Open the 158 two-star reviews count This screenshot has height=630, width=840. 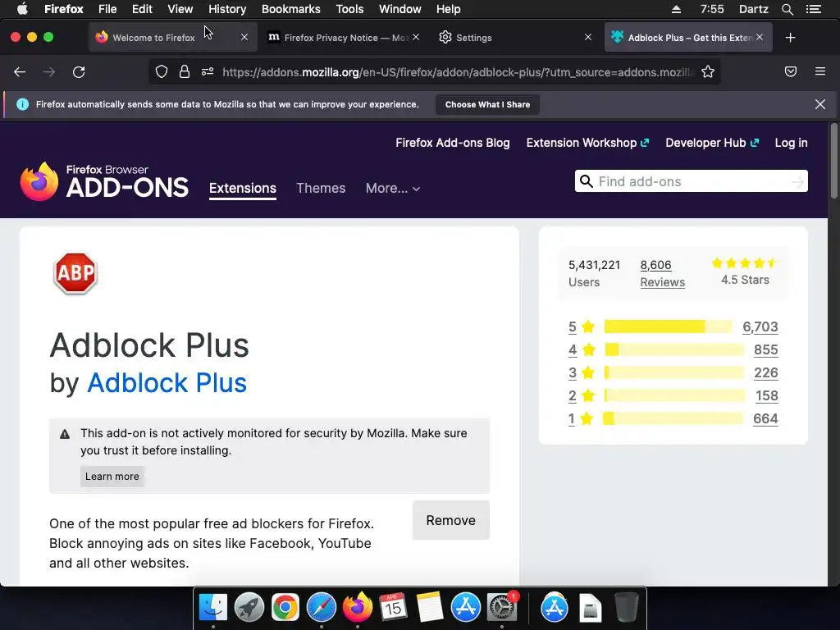767,396
